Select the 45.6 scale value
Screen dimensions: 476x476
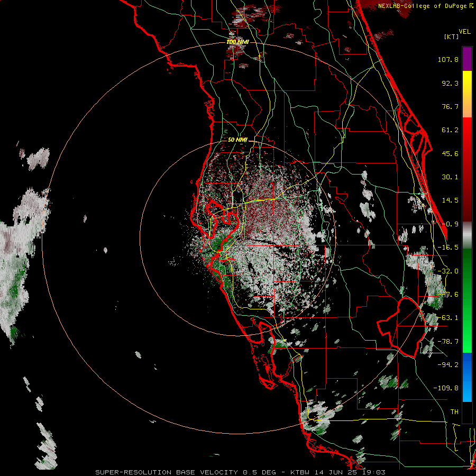tap(450, 153)
